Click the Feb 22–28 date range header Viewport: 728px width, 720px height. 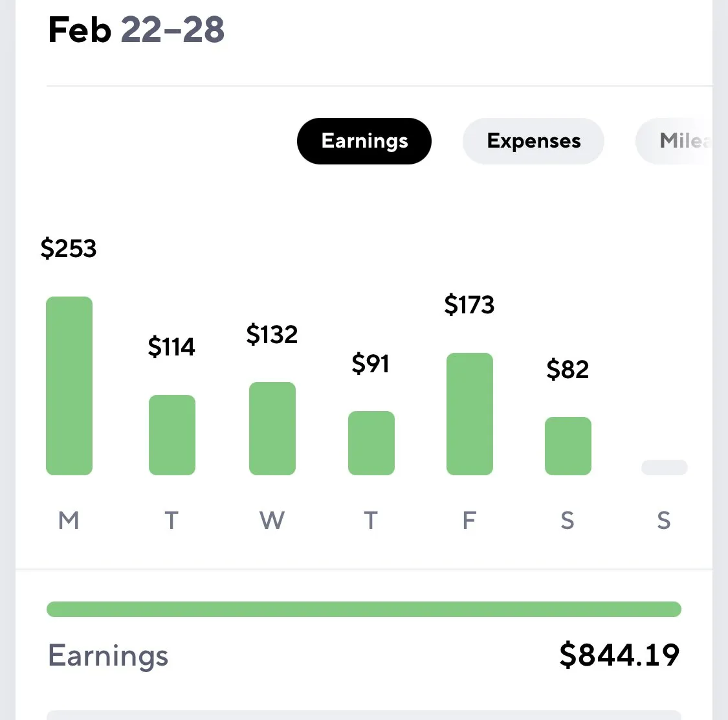tap(137, 30)
